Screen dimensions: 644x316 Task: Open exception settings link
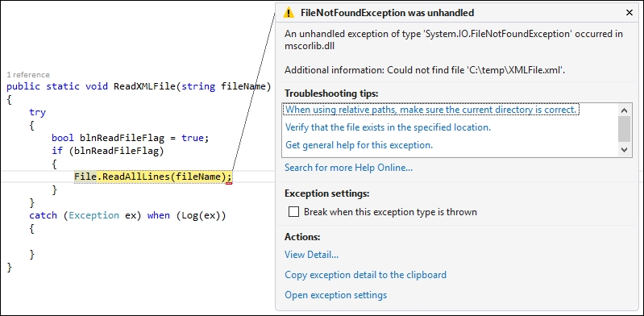pos(336,295)
